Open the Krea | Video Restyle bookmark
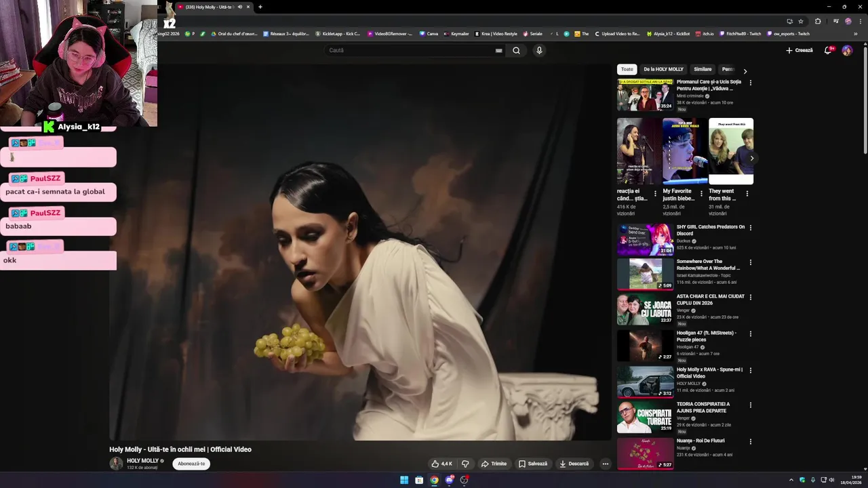 pyautogui.click(x=496, y=33)
